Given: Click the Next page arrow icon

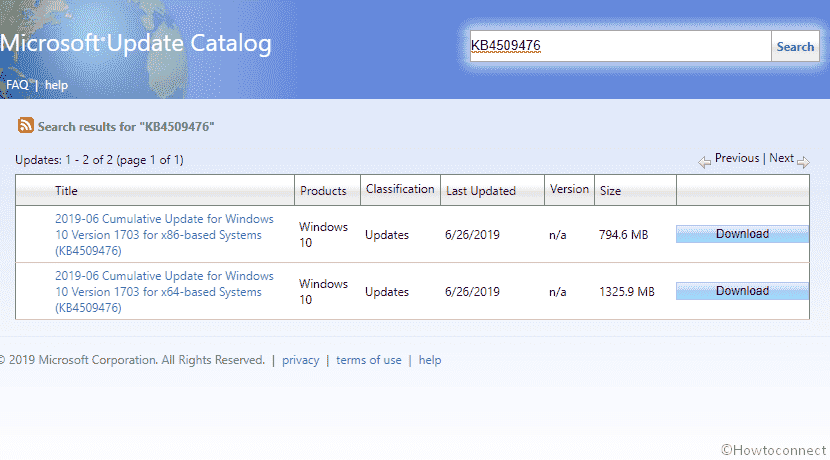Looking at the screenshot, I should click(803, 162).
